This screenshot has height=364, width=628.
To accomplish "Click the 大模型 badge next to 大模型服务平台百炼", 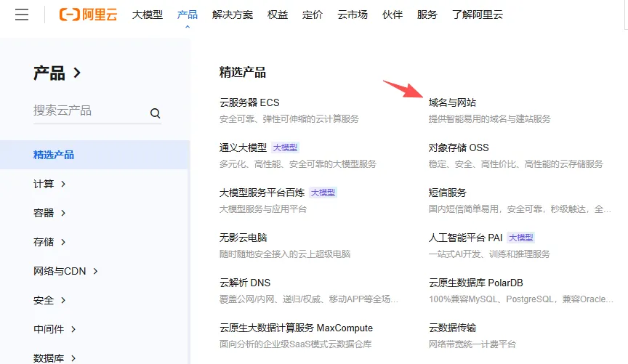I will pos(323,193).
